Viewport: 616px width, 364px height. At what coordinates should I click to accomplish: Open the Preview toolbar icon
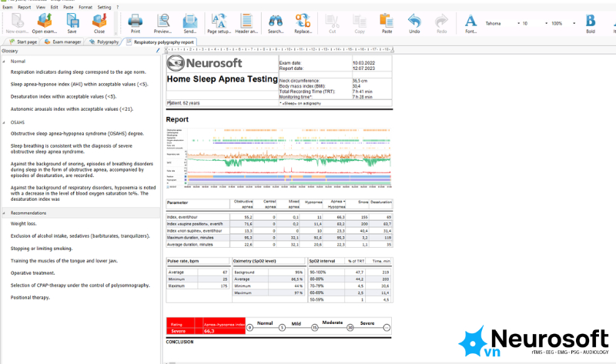coord(162,23)
